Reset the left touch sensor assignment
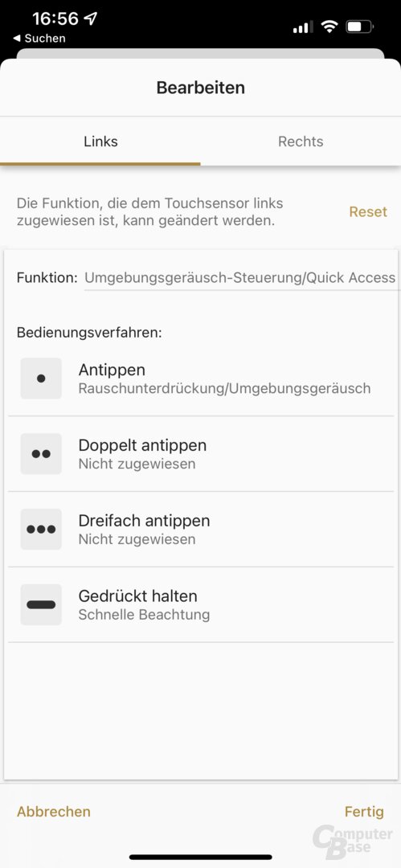This screenshot has height=868, width=401. point(368,212)
